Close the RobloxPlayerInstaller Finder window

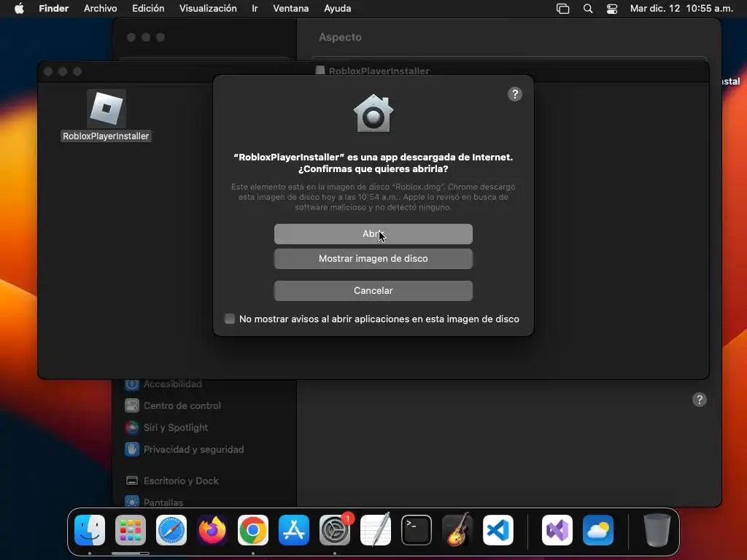(x=48, y=71)
